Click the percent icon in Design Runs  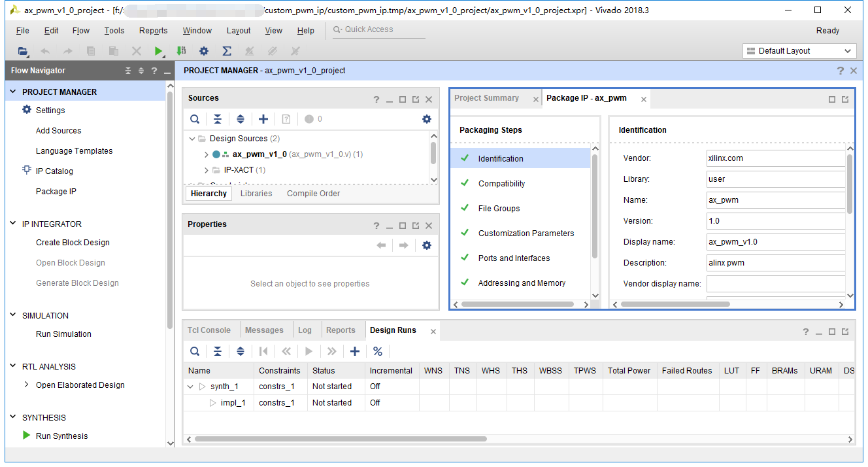point(378,351)
